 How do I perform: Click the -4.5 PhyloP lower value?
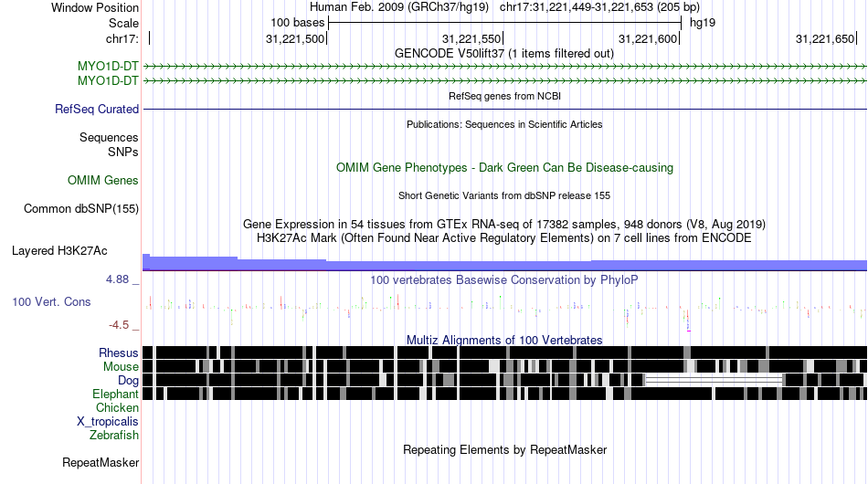pyautogui.click(x=119, y=325)
